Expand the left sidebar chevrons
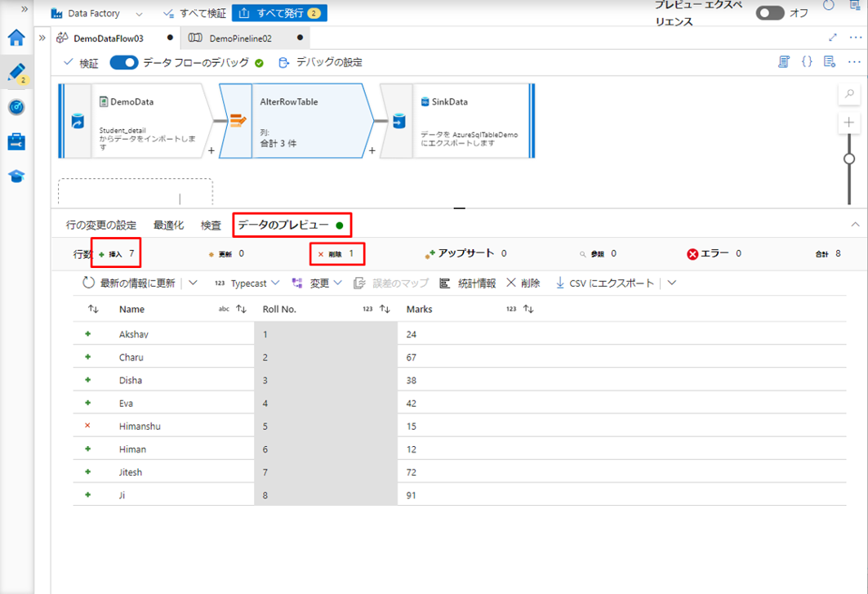The image size is (868, 594). click(24, 10)
